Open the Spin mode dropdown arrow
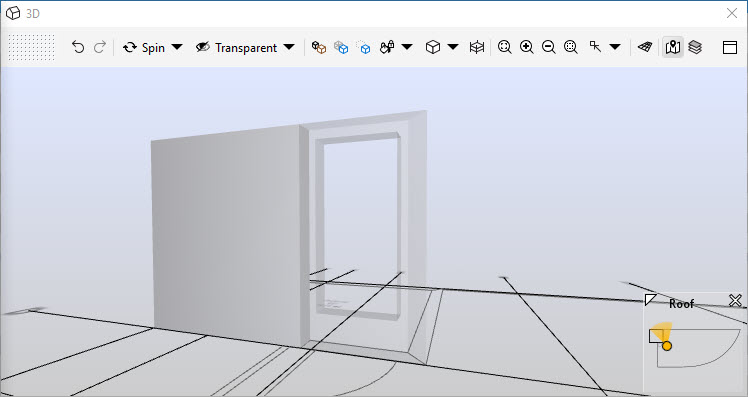Viewport: 748px width, 397px height. tap(177, 47)
